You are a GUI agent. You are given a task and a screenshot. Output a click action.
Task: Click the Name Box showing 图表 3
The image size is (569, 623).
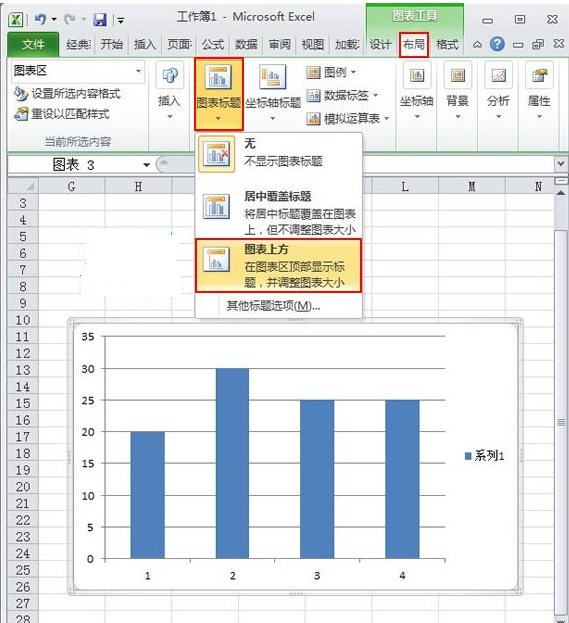coord(74,164)
